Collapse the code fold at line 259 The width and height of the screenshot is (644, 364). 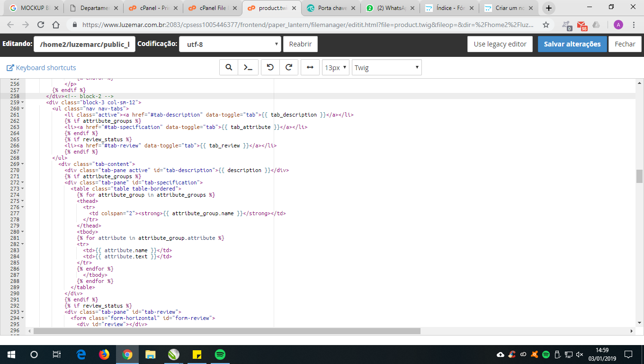(x=23, y=102)
